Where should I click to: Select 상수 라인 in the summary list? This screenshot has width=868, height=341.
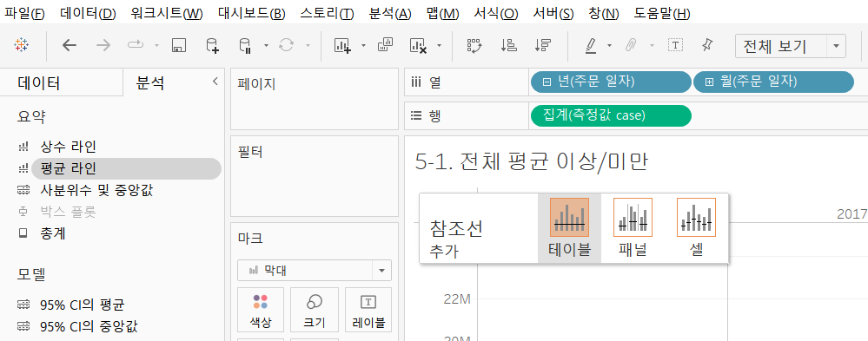pyautogui.click(x=68, y=147)
